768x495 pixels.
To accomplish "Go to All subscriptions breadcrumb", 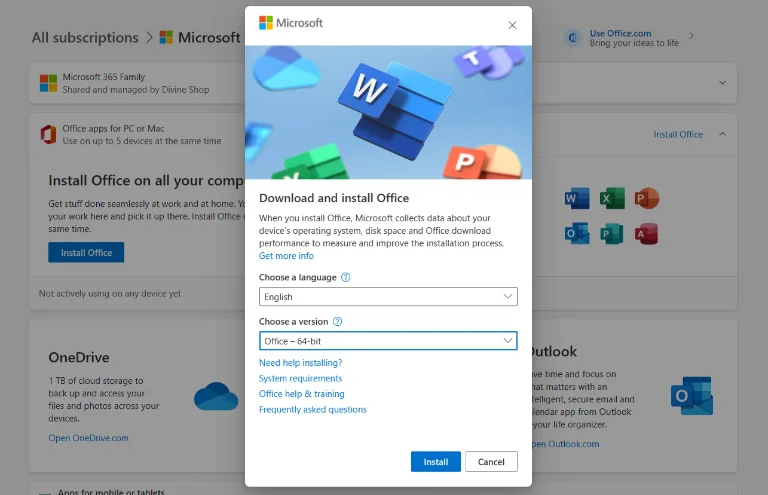I will point(85,38).
